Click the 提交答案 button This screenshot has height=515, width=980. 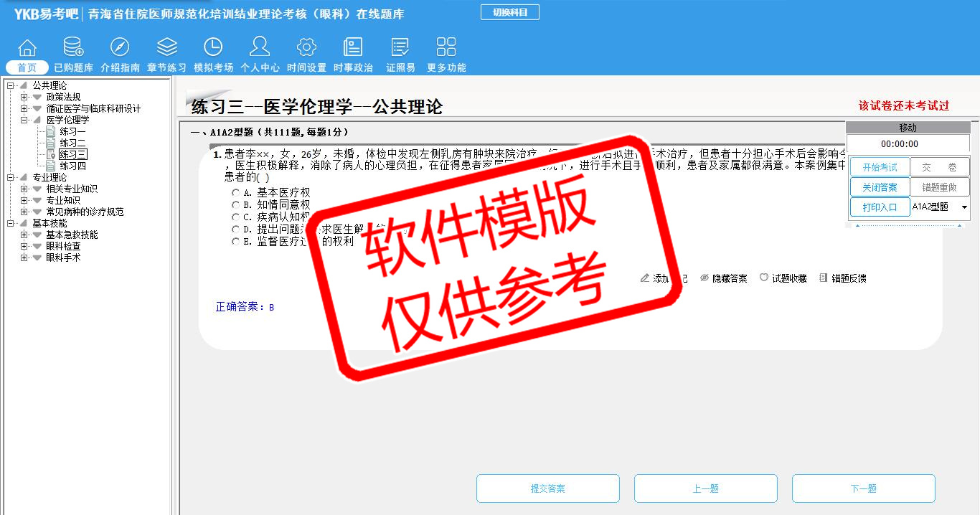pyautogui.click(x=548, y=488)
